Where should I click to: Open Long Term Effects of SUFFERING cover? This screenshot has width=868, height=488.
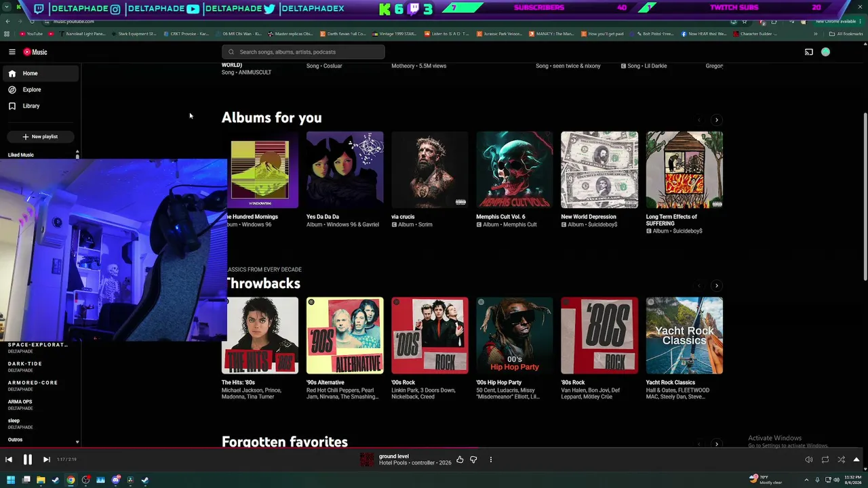684,169
